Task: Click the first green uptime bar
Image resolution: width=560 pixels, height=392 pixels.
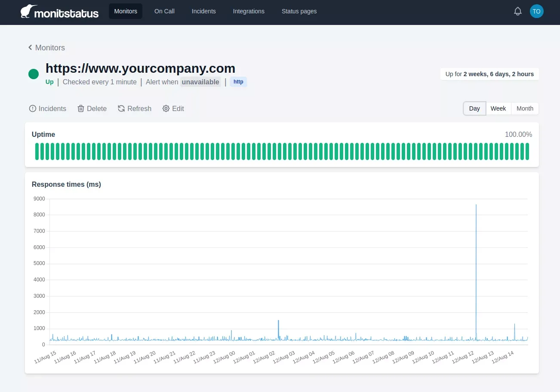Action: (x=37, y=151)
